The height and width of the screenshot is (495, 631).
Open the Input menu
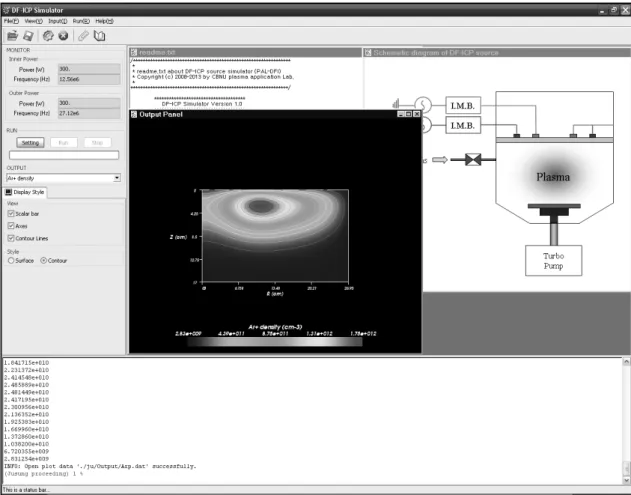click(58, 21)
